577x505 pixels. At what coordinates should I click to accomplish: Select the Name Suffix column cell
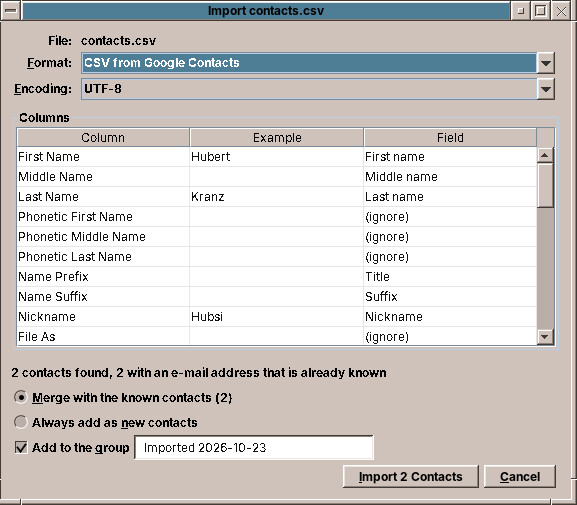coord(103,297)
